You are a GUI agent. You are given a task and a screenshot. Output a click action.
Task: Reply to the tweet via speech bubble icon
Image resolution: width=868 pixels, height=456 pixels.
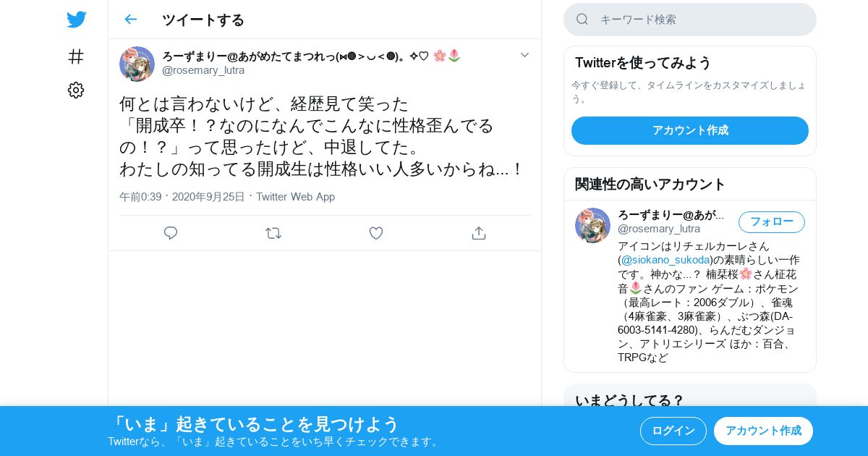(x=171, y=233)
